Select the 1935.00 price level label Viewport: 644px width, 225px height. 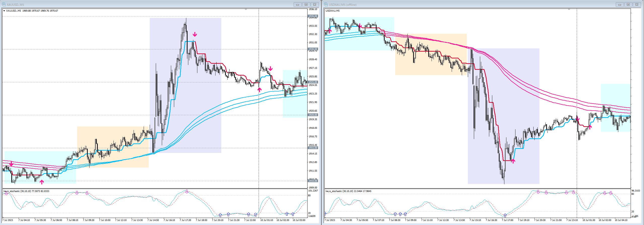(x=313, y=16)
